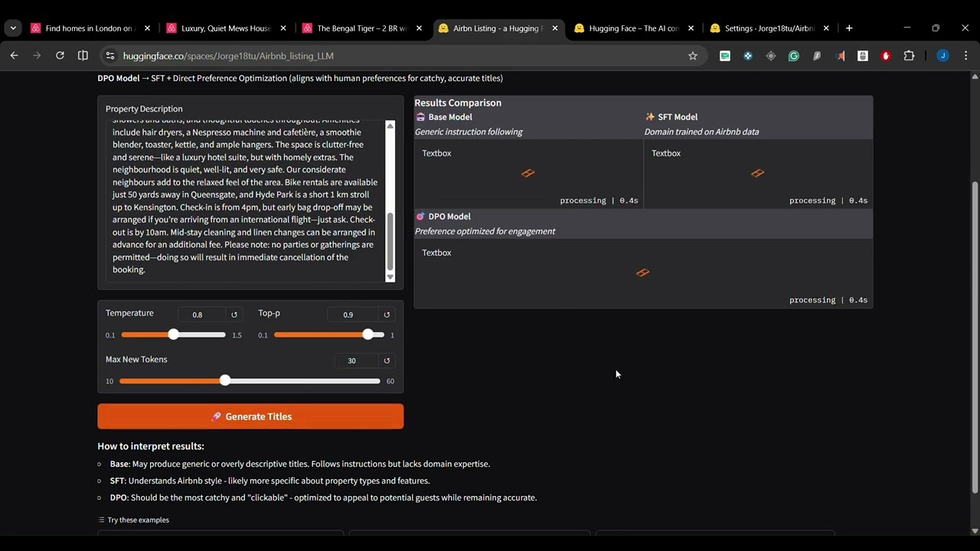Reset the Temperature value to default

[234, 315]
